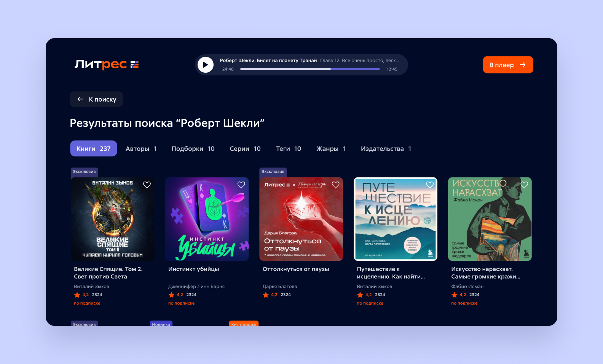This screenshot has width=603, height=364.
Task: Select the Серии tab
Action: [245, 148]
